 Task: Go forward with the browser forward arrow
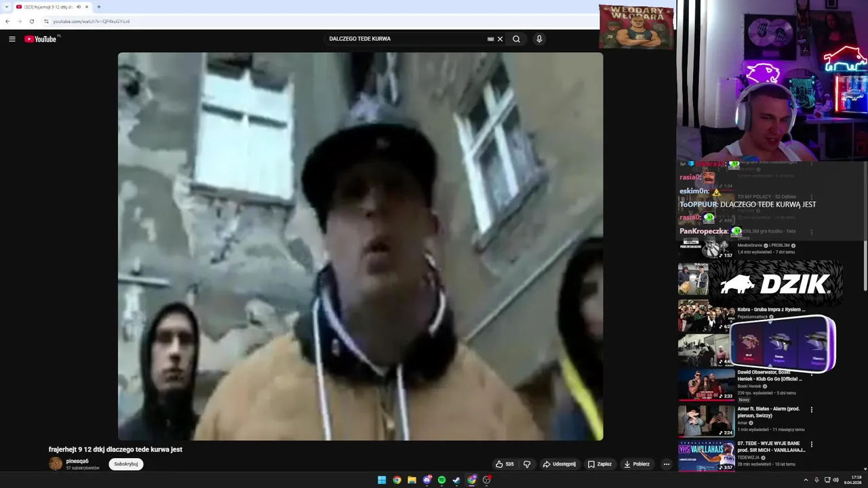coord(19,21)
